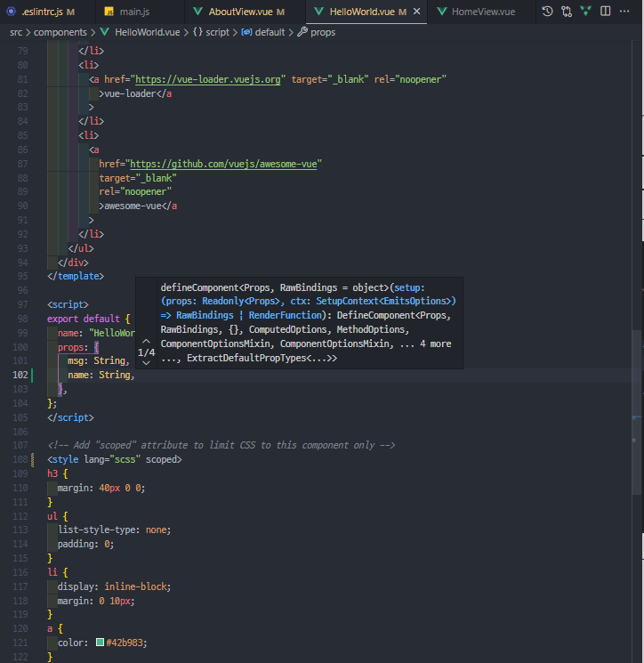This screenshot has width=644, height=663.
Task: Click the 'scoped' attribute comment line
Action: (x=221, y=445)
